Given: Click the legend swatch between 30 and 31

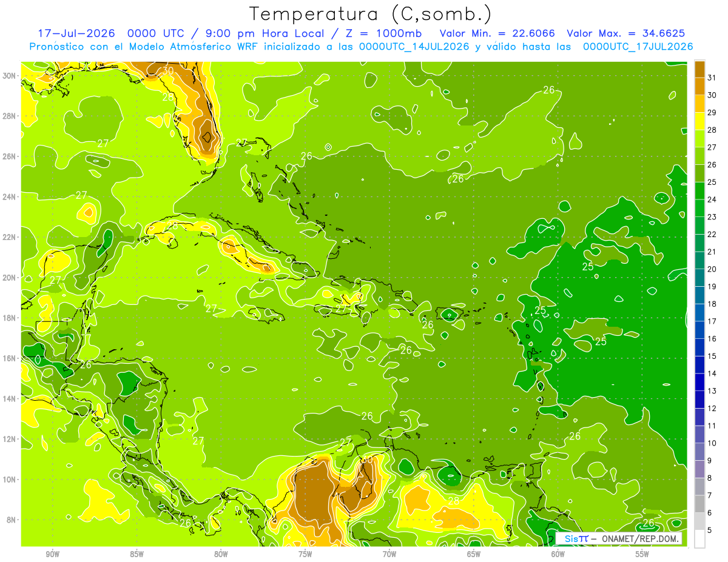Looking at the screenshot, I should click(x=699, y=86).
